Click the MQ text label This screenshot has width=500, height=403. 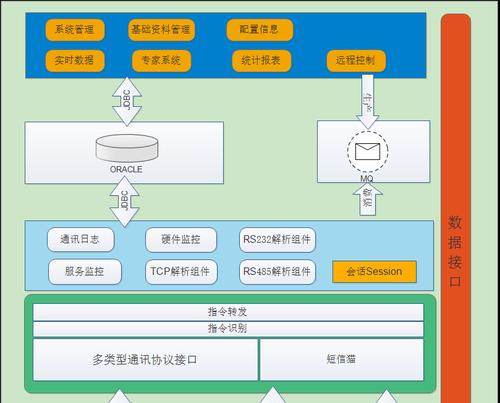click(x=367, y=179)
